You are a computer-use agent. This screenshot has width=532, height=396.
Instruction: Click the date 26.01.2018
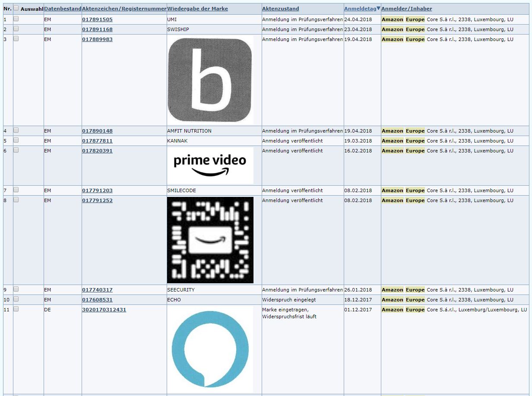358,290
